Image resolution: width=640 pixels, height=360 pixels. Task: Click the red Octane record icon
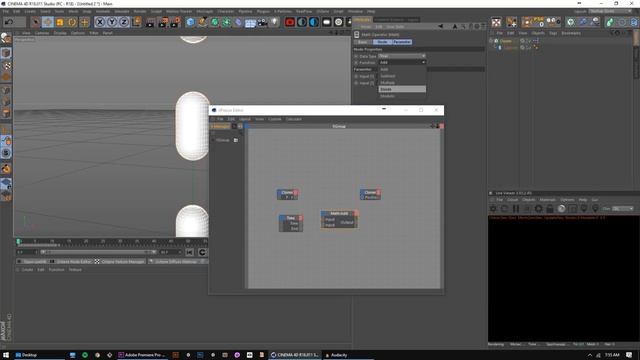tap(290, 22)
